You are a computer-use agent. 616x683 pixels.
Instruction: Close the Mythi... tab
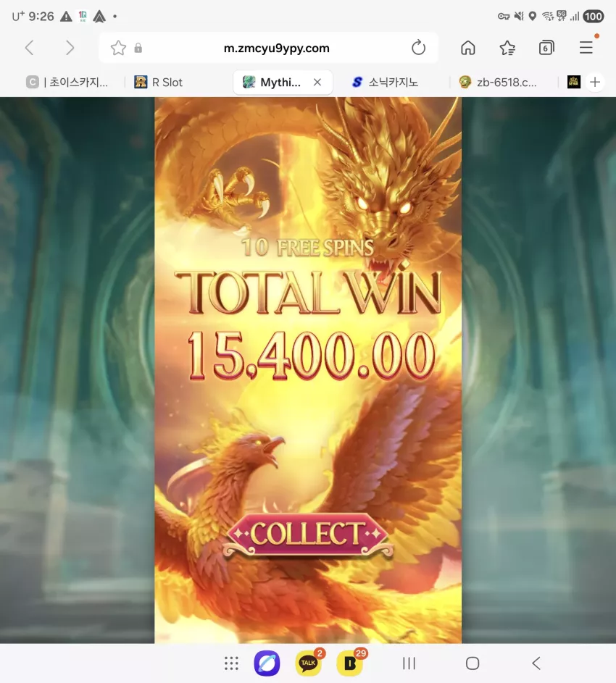[317, 82]
